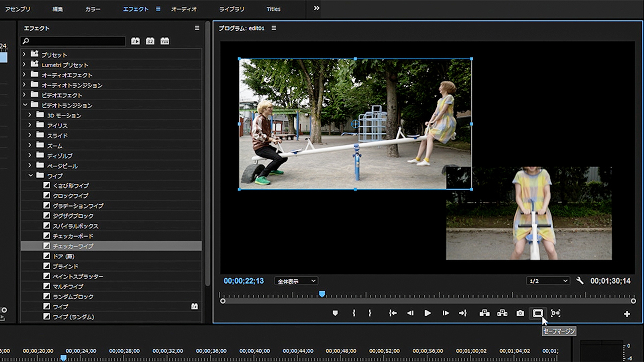Open the 1/2 playback resolution dropdown
The height and width of the screenshot is (362, 644).
[x=548, y=281]
